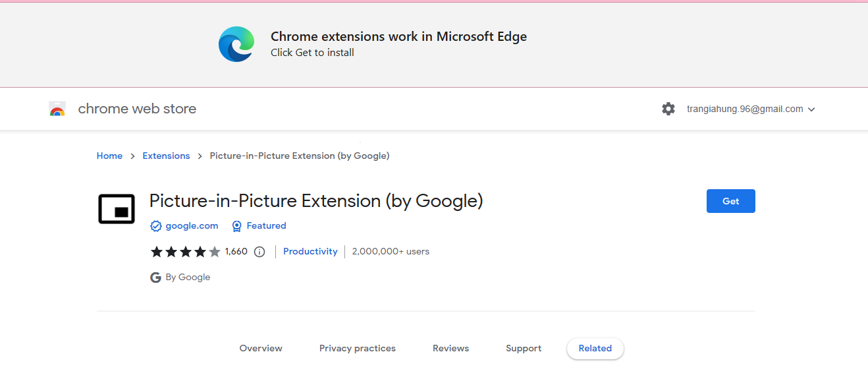The height and width of the screenshot is (383, 868).
Task: Click the Google G logo
Action: (x=156, y=278)
